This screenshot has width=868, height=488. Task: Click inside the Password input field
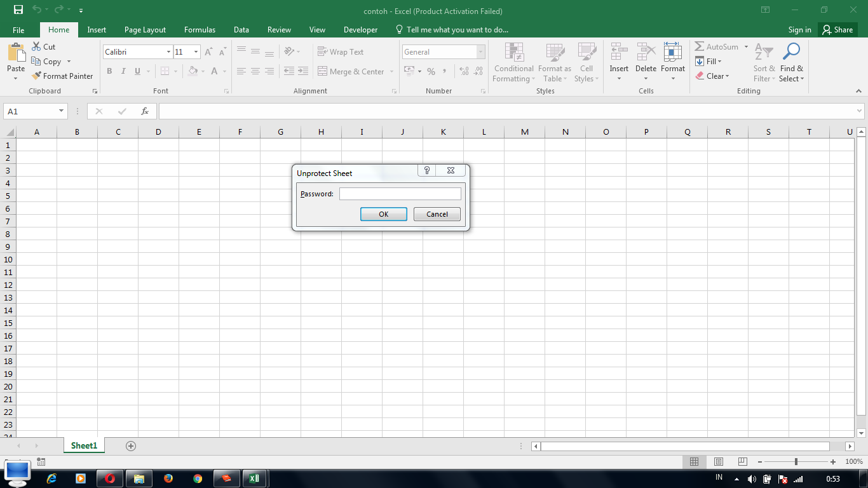tap(400, 193)
